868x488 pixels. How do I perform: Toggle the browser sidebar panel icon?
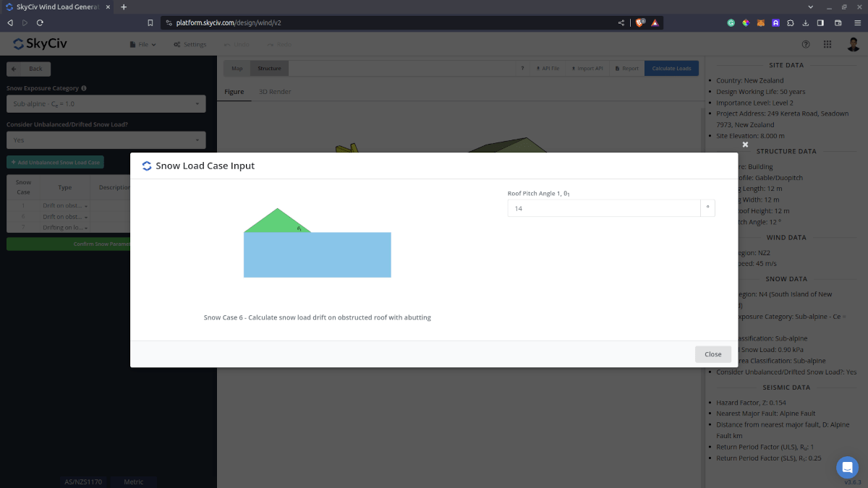pyautogui.click(x=821, y=22)
